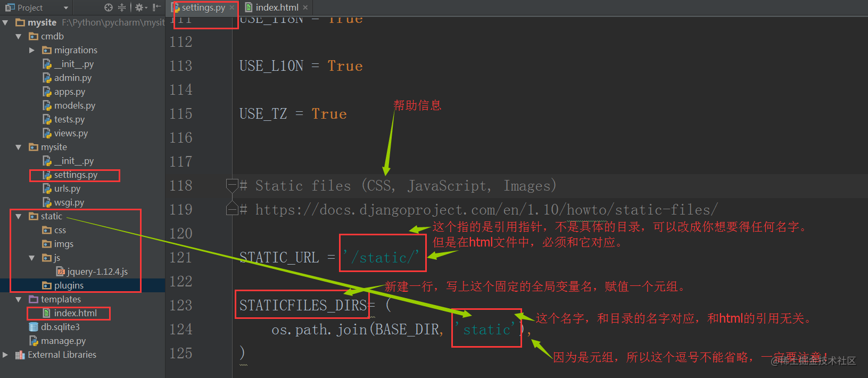
Task: Click line number 121 in gutter
Action: 181,258
